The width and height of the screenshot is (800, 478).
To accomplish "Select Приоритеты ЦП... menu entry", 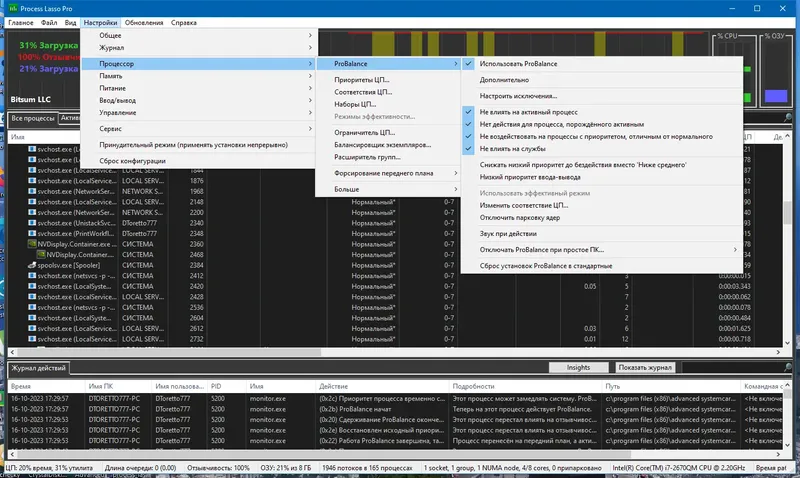I will pyautogui.click(x=362, y=80).
